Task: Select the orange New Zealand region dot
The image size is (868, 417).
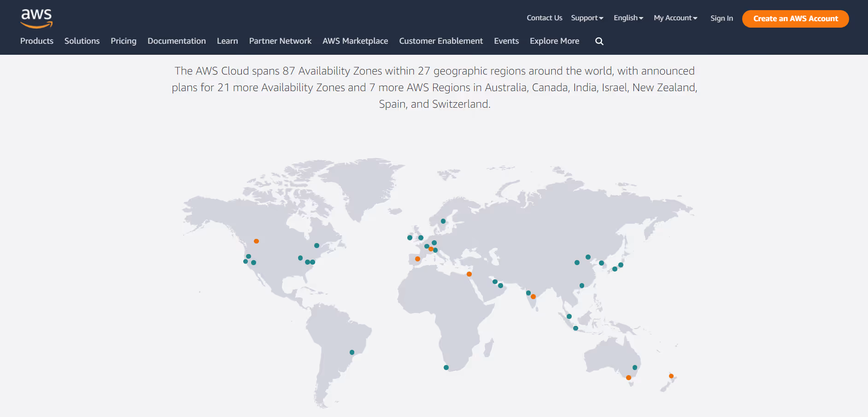Action: 671,376
